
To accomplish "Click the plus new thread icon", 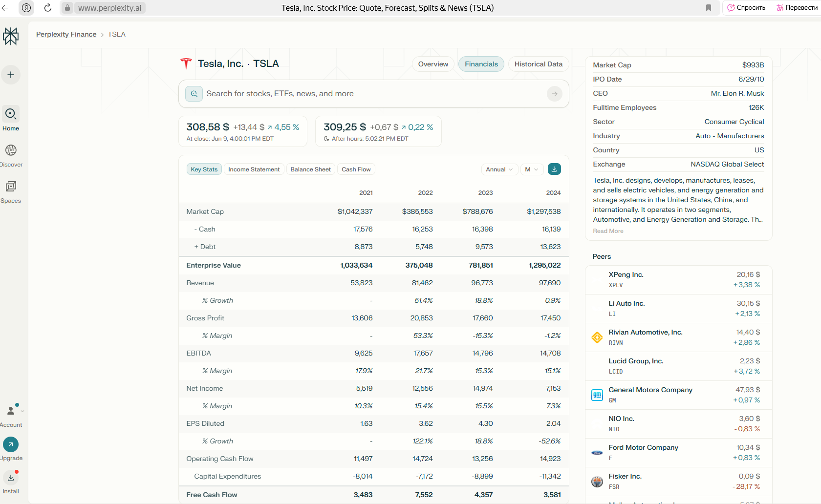I will tap(11, 75).
